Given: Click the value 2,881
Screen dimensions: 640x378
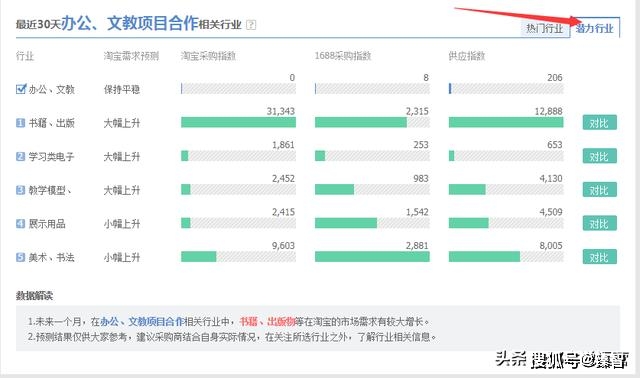Looking at the screenshot, I should tap(417, 245).
